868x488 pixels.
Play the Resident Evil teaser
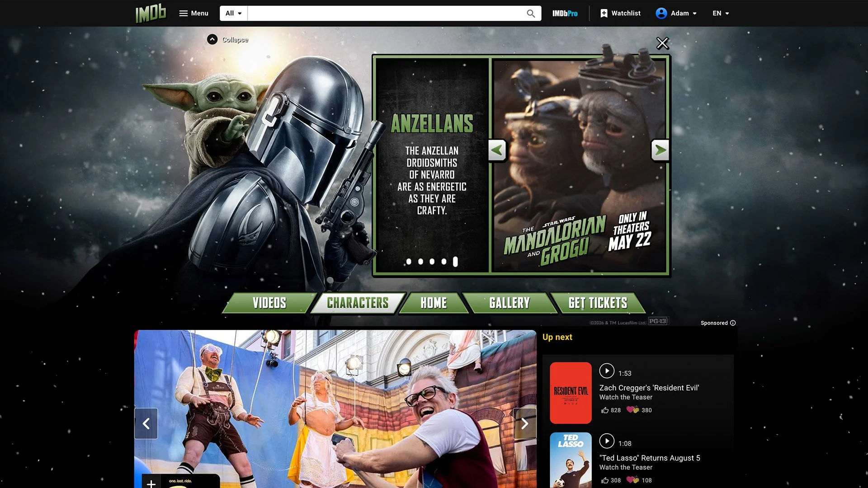(607, 371)
